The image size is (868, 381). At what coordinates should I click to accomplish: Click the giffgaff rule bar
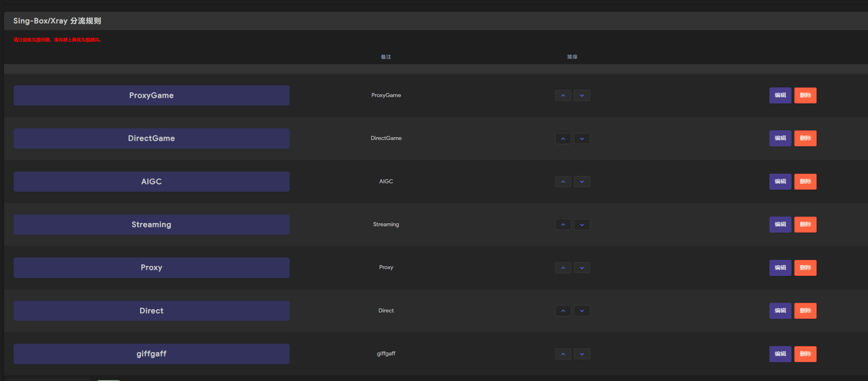(x=151, y=354)
